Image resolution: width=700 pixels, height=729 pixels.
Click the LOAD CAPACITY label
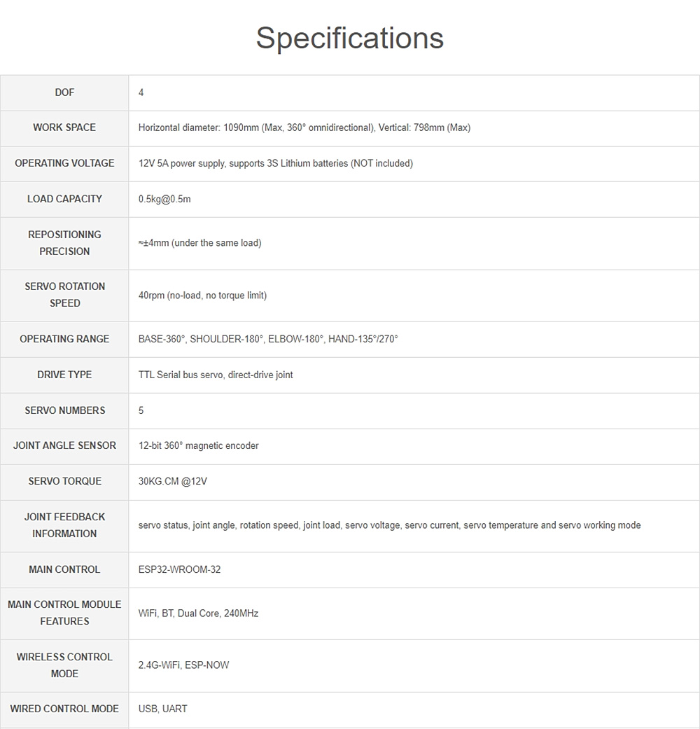pos(64,199)
